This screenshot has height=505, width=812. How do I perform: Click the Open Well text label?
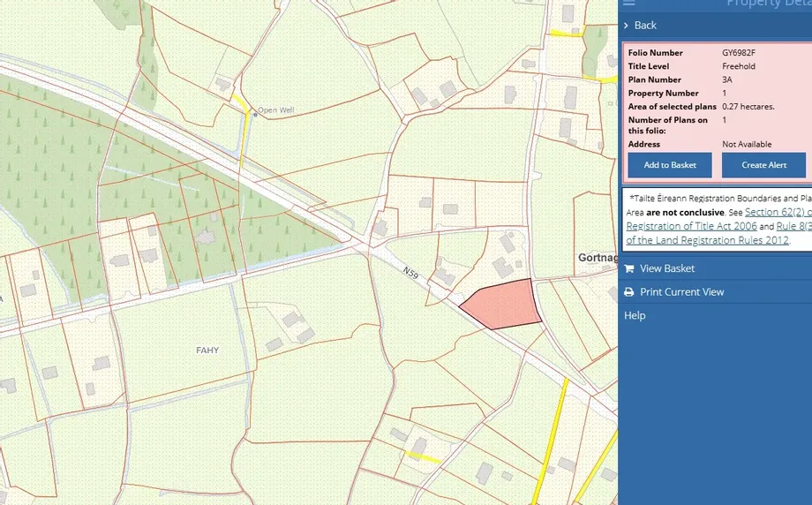tap(276, 109)
